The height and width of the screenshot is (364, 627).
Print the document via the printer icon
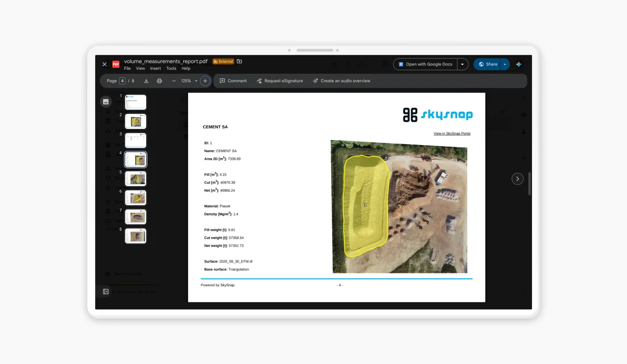[x=159, y=81]
